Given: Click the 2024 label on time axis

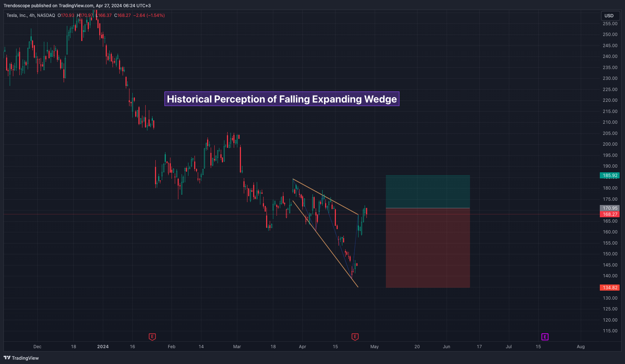Looking at the screenshot, I should (x=103, y=347).
